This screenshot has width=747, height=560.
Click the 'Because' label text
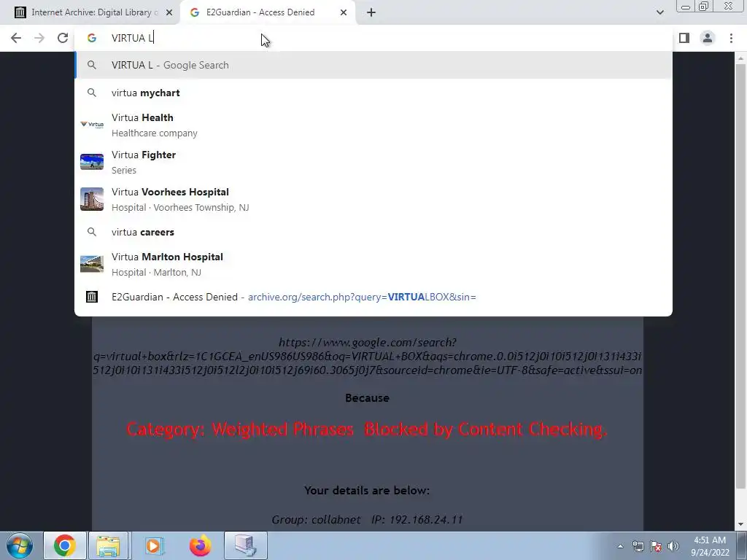point(367,398)
